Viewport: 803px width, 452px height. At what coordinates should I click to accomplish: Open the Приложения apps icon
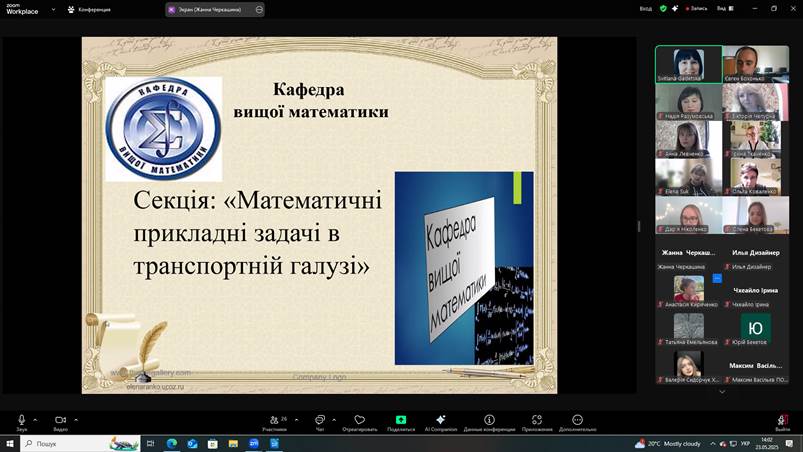pos(537,421)
